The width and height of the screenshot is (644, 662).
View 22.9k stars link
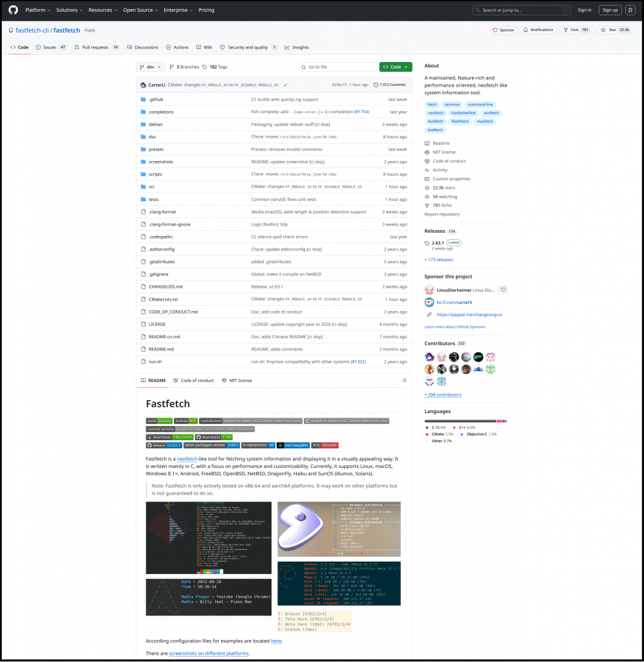point(440,188)
